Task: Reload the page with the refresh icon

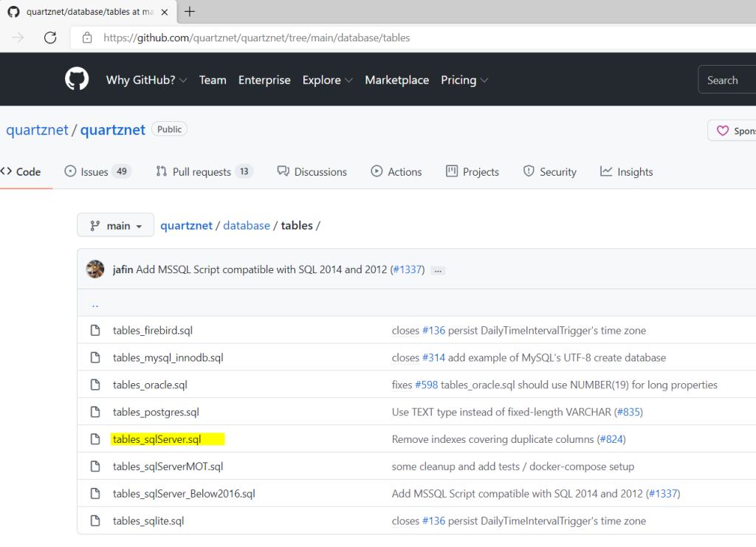Action: pyautogui.click(x=49, y=38)
